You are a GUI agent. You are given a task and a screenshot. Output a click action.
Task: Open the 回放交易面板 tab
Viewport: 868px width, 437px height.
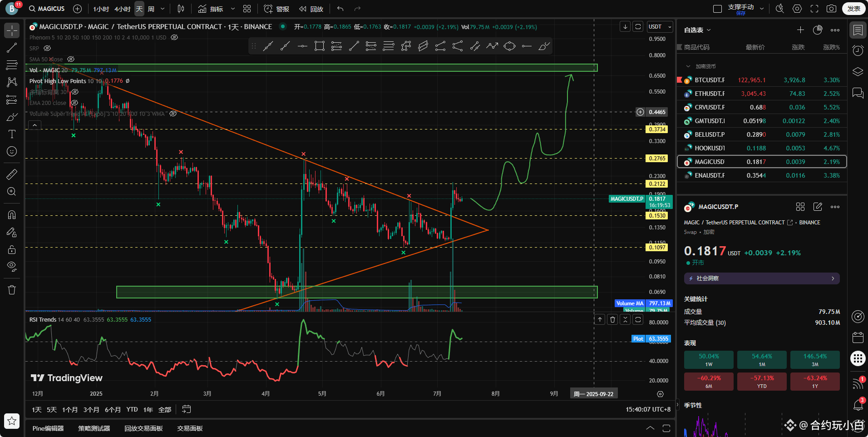(x=143, y=428)
